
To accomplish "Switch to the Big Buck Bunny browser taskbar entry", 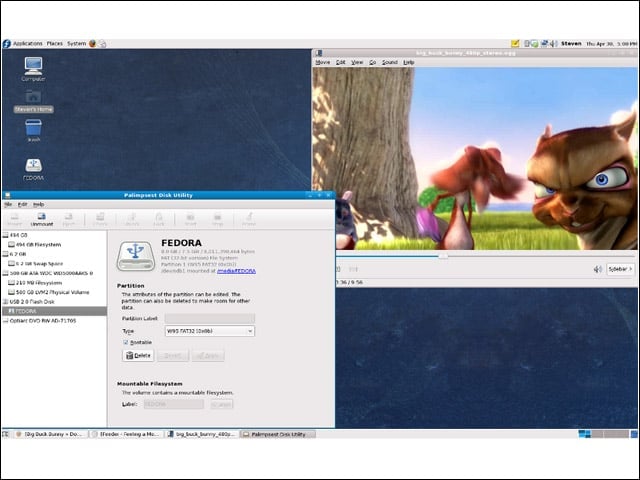I will 51,434.
